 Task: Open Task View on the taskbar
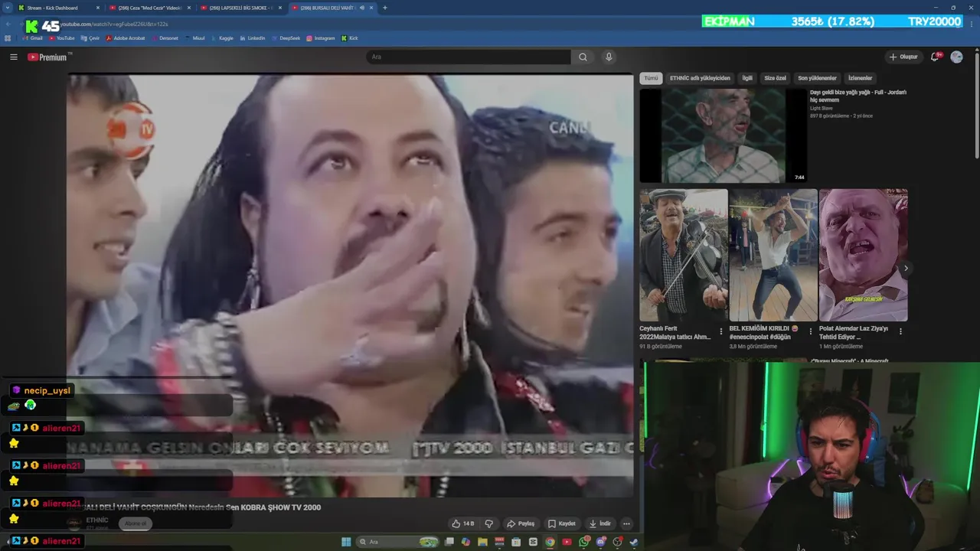[449, 542]
